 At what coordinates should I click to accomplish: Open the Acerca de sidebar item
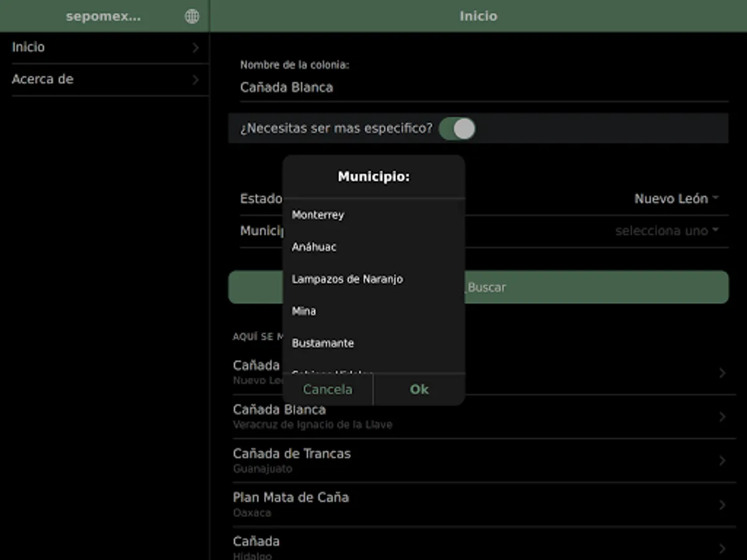pos(105,80)
